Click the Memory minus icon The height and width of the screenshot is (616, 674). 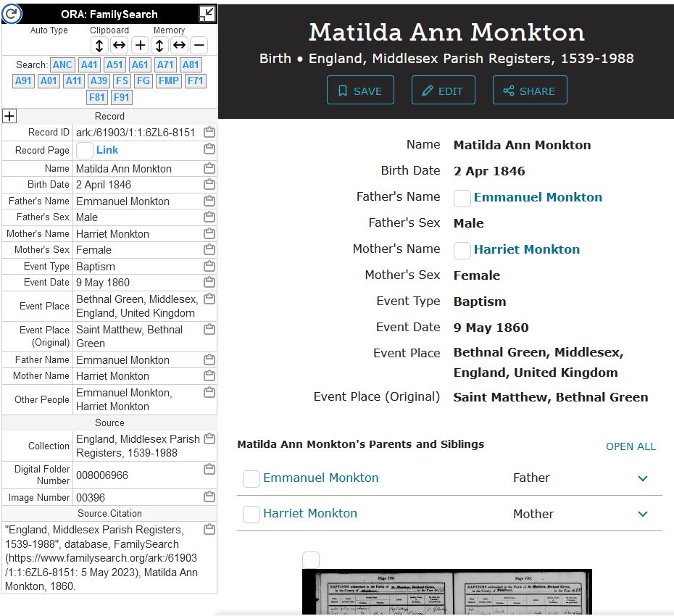pyautogui.click(x=199, y=46)
